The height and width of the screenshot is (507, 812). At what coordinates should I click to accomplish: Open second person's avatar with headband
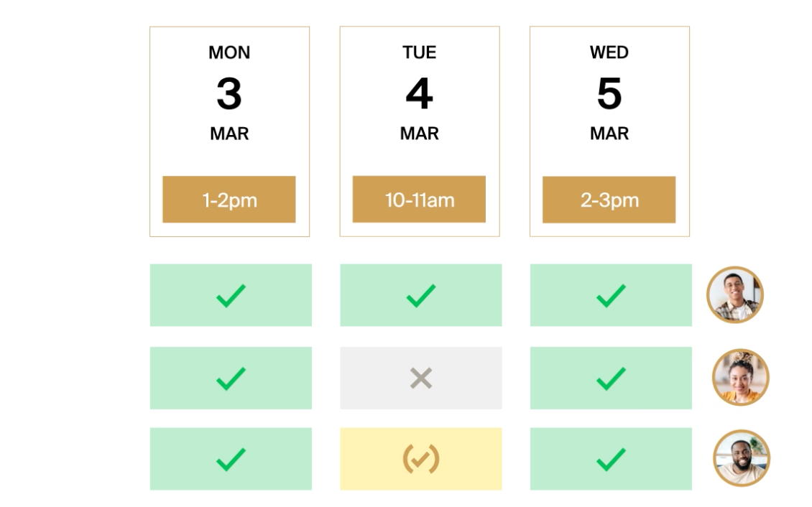(740, 378)
